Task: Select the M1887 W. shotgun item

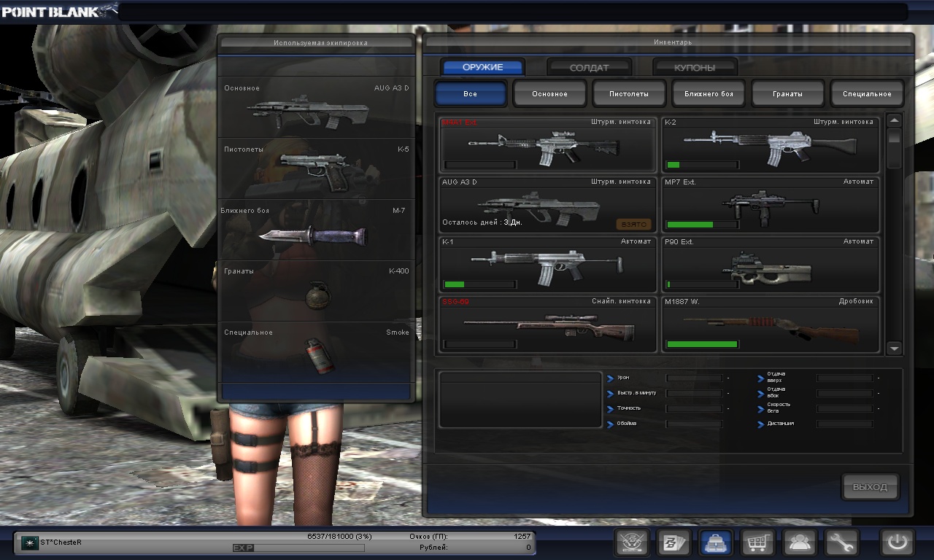Action: [770, 324]
